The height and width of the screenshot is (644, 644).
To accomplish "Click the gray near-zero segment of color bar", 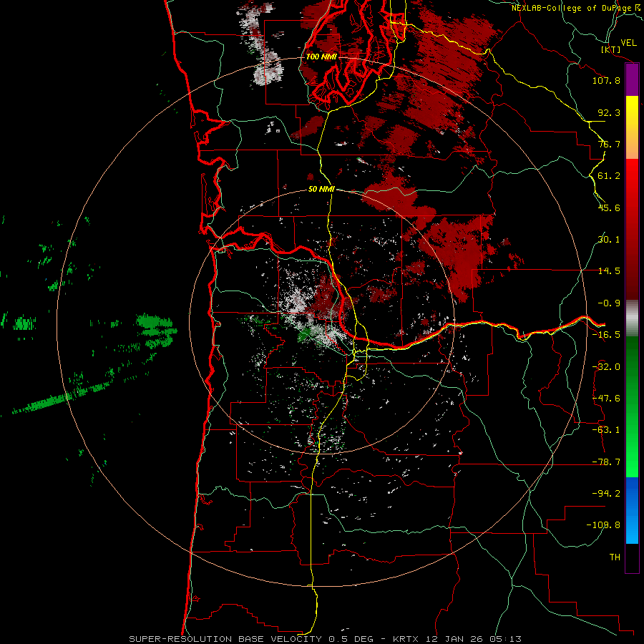I will [632, 318].
